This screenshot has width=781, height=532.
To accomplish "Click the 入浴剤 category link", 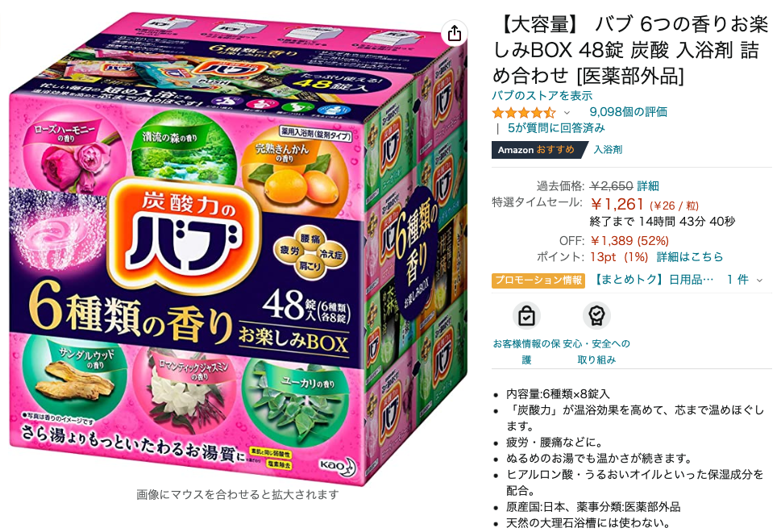I will point(608,149).
